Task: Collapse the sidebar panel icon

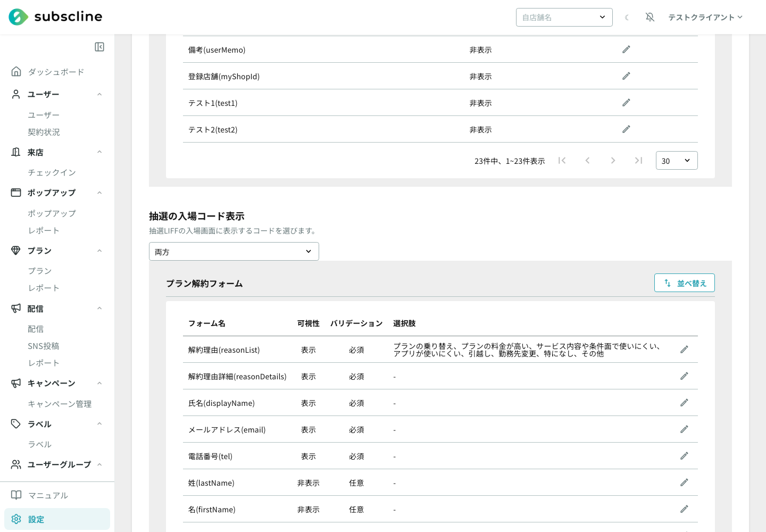Action: point(99,47)
